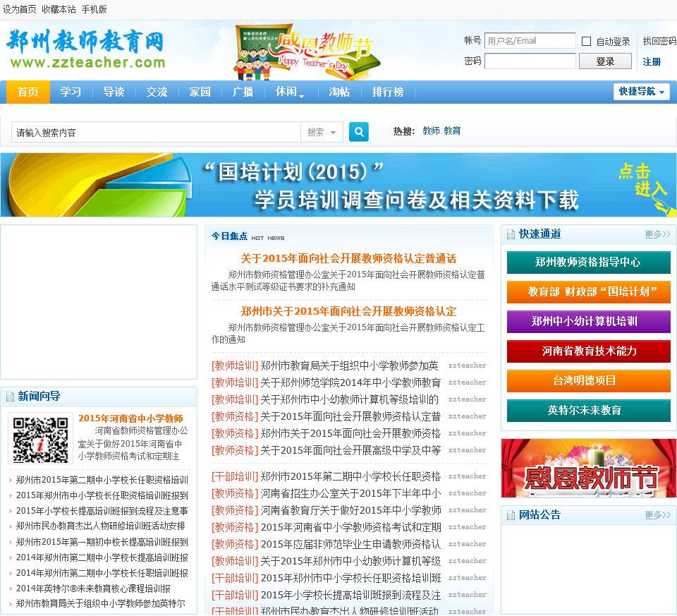Open 郑州市教育局关于组织中小学教师参加英 article

pyautogui.click(x=349, y=366)
